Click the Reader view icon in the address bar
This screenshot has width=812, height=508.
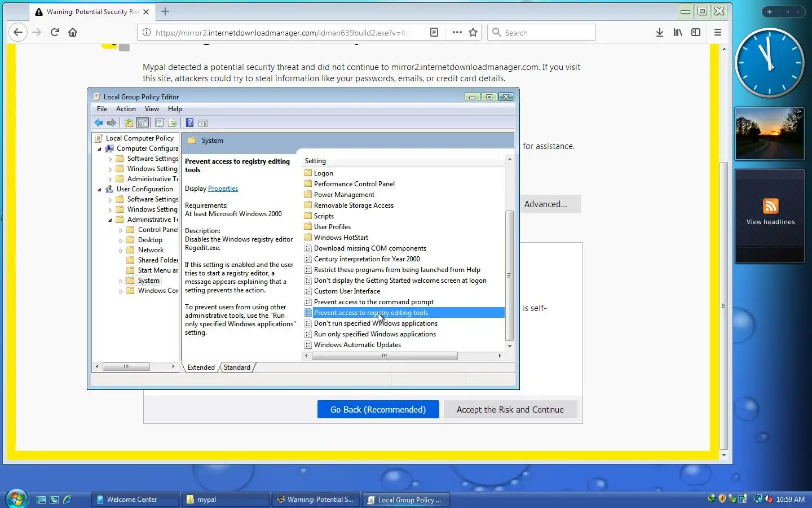coord(434,32)
